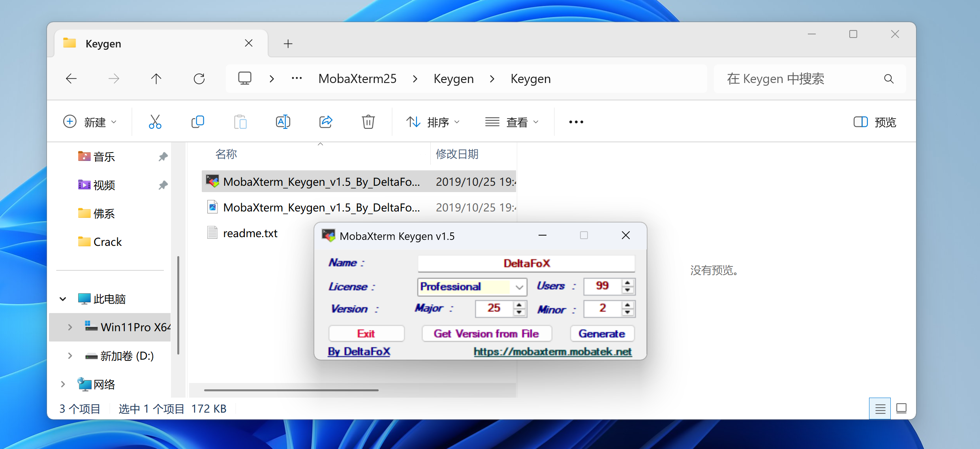This screenshot has width=980, height=449.
Task: Click the Copy icon in toolbar
Action: click(x=197, y=122)
